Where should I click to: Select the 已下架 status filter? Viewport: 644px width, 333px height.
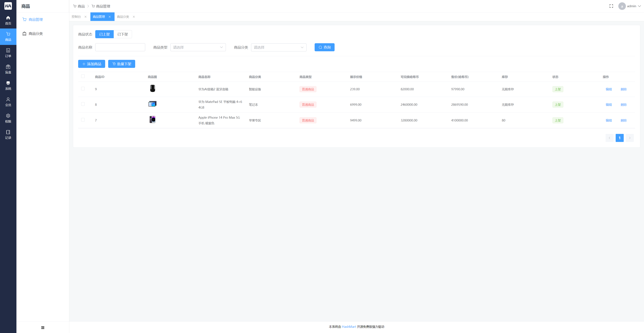click(122, 34)
